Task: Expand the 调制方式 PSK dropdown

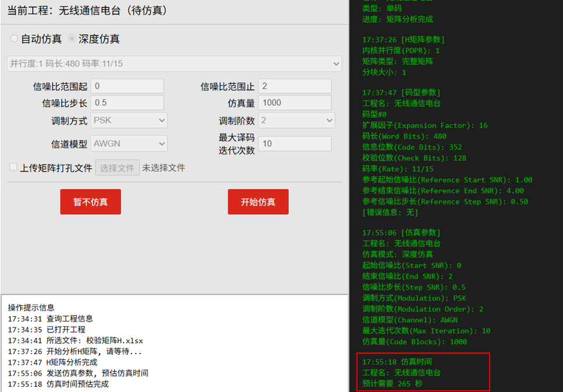Action: 129,121
